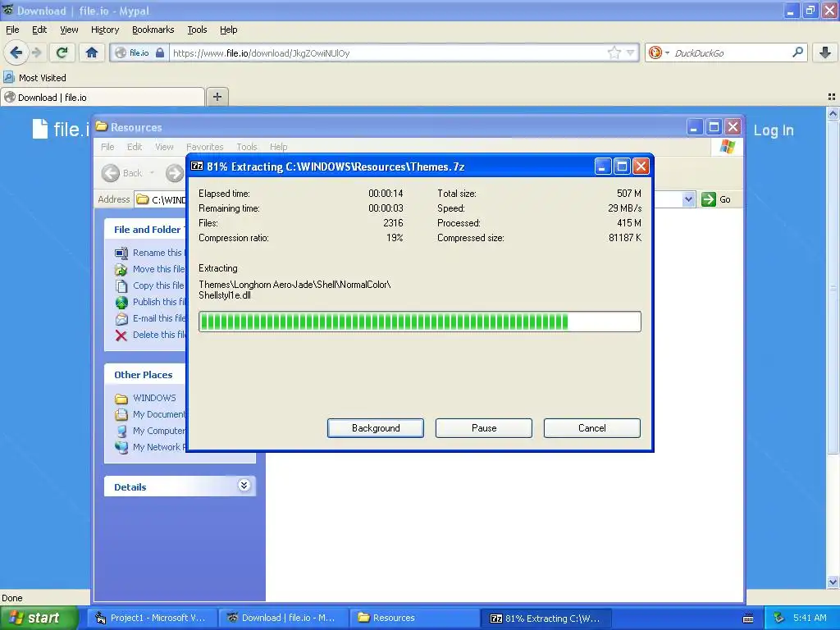Click Background button in 7-Zip dialog
Viewport: 840px width, 630px height.
click(375, 428)
